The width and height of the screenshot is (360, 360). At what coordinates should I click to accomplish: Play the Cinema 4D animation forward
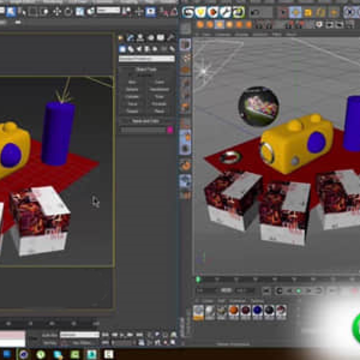pyautogui.click(x=298, y=291)
